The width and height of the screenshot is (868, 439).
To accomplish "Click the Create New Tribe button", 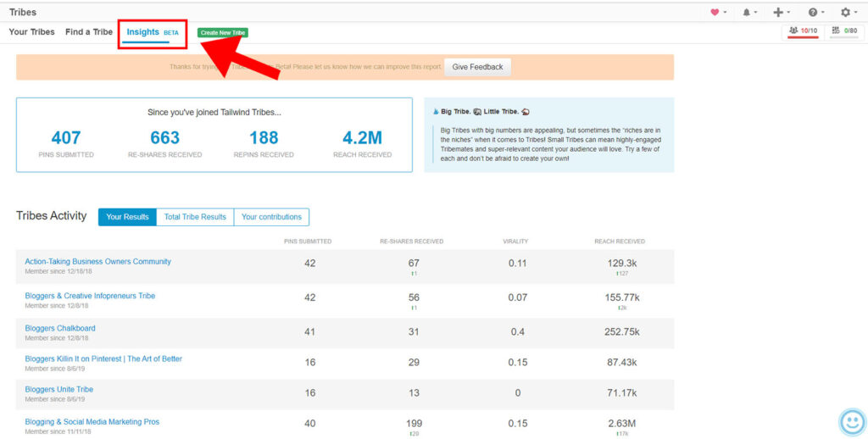I will click(223, 33).
